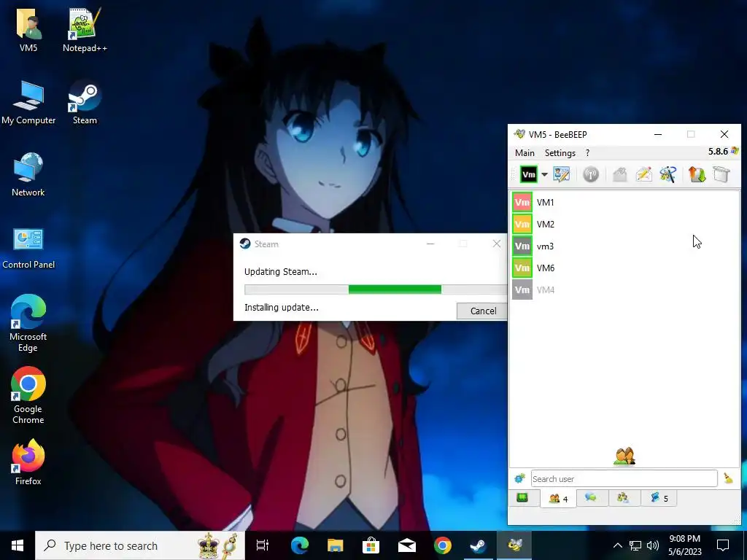Close the Steam update dialog
This screenshot has width=747, height=560.
(x=496, y=244)
